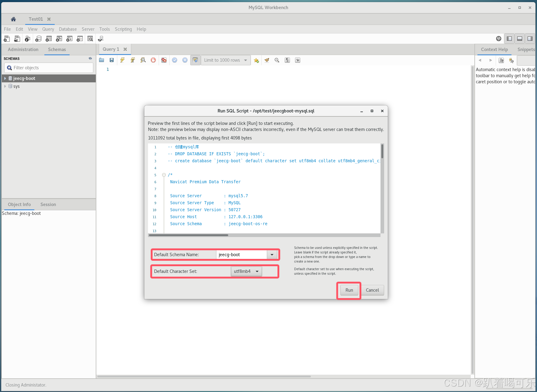Viewport: 537px width, 392px height.
Task: Switch to the Snippets tab
Action: (x=526, y=50)
